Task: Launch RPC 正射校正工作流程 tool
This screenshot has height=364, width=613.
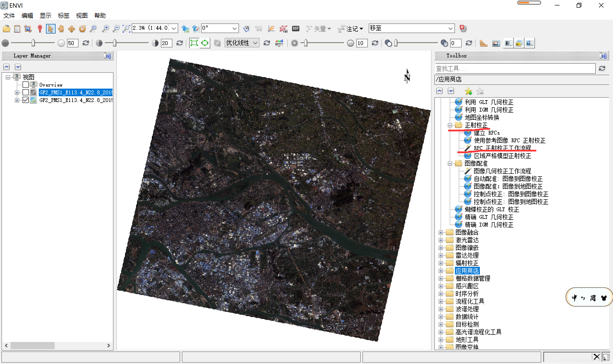Action: [x=502, y=148]
